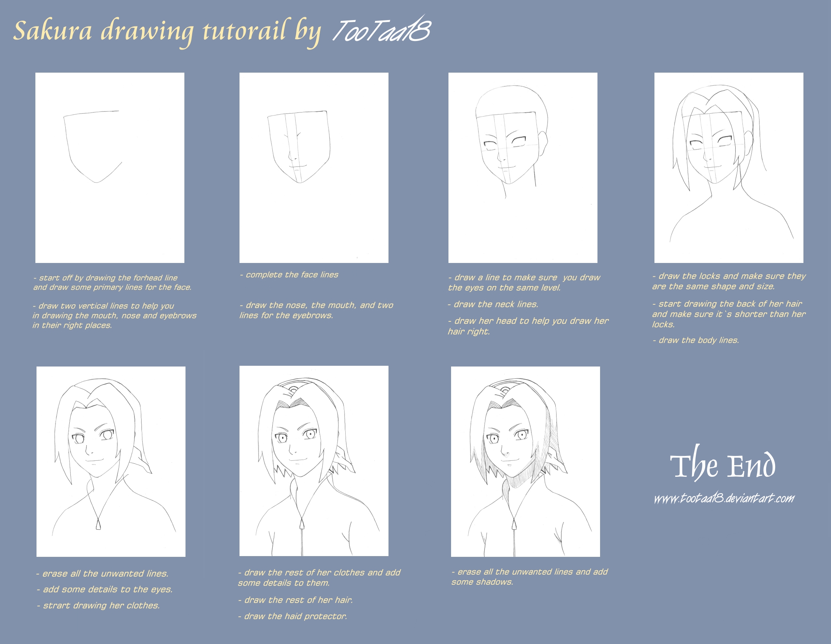
Task: Select the sixth step head protector drawing
Action: (314, 461)
